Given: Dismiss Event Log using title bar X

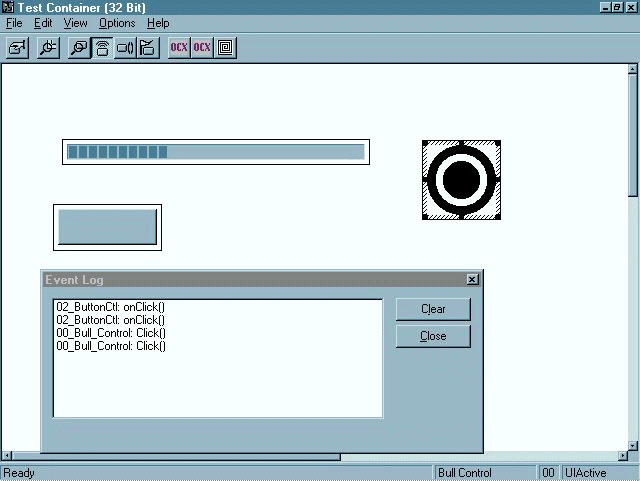Looking at the screenshot, I should coord(472,280).
